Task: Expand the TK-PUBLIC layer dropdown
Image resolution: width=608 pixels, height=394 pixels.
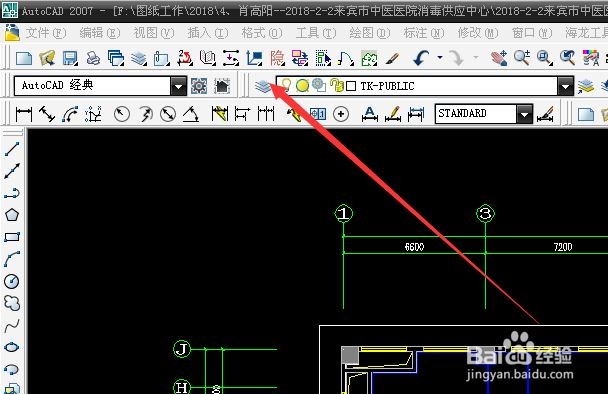Action: tap(565, 86)
